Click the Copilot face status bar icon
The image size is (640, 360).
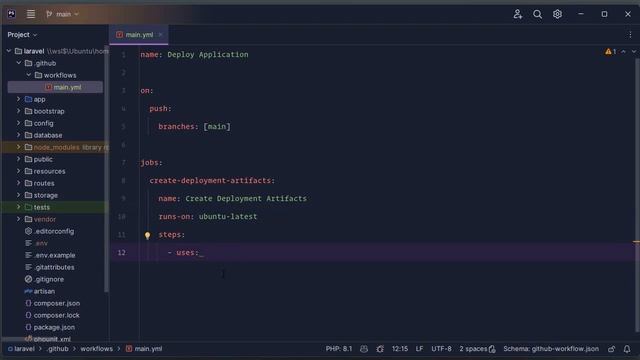[364, 349]
